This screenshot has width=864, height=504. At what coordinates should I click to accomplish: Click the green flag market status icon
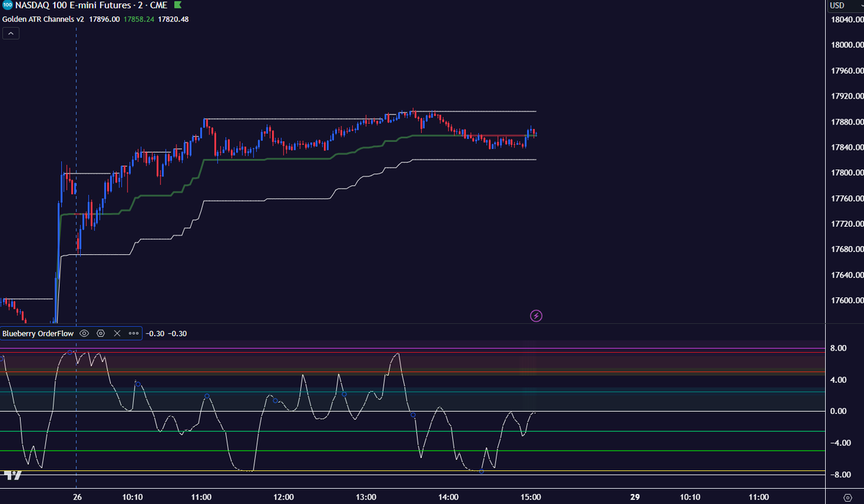(177, 6)
